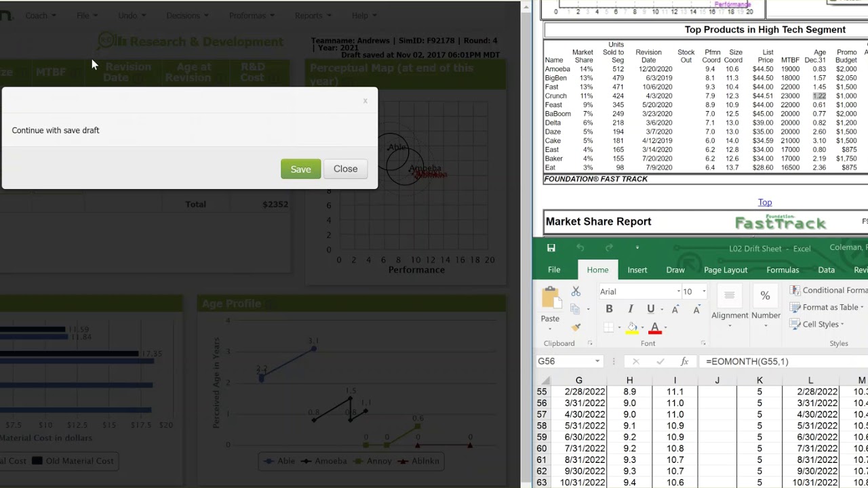Click the Cut scissors icon

coord(576,291)
